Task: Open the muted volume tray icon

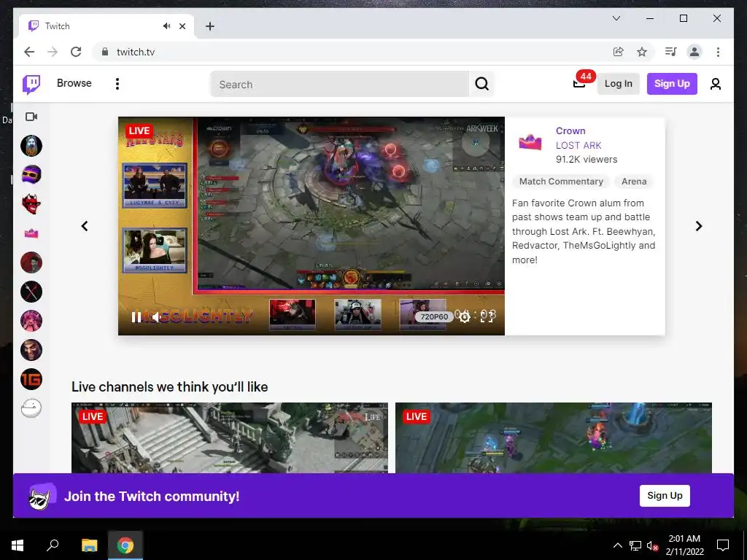Action: click(652, 545)
